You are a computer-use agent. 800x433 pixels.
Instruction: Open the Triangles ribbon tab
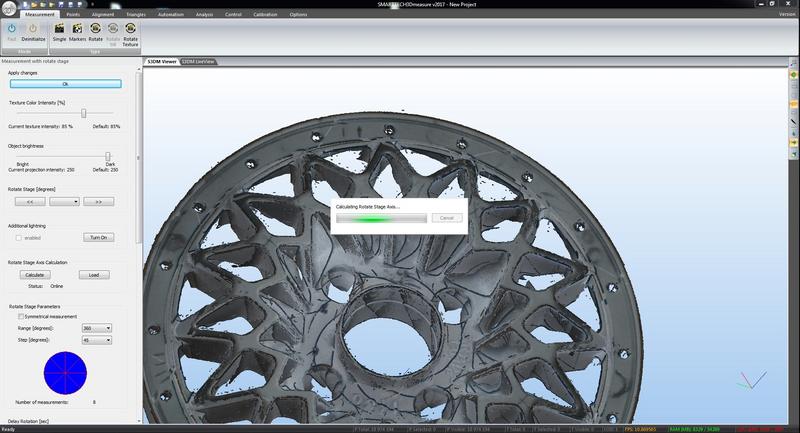pyautogui.click(x=136, y=14)
